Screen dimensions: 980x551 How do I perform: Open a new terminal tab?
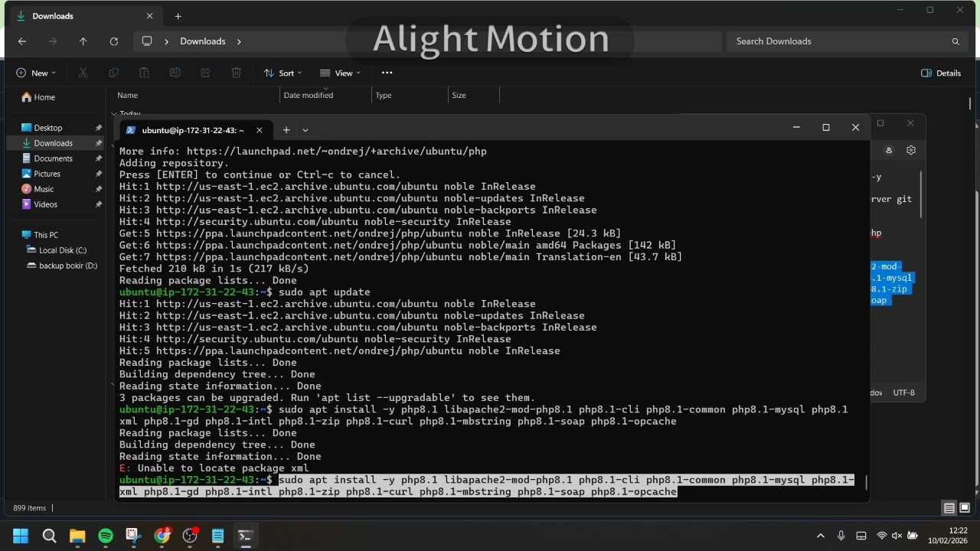pyautogui.click(x=286, y=130)
